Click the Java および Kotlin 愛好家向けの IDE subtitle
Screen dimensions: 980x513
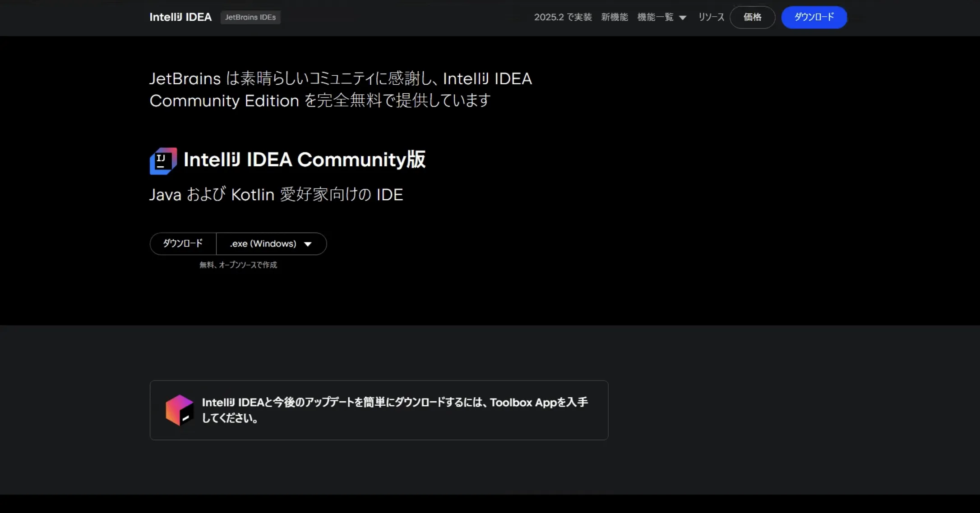(276, 194)
